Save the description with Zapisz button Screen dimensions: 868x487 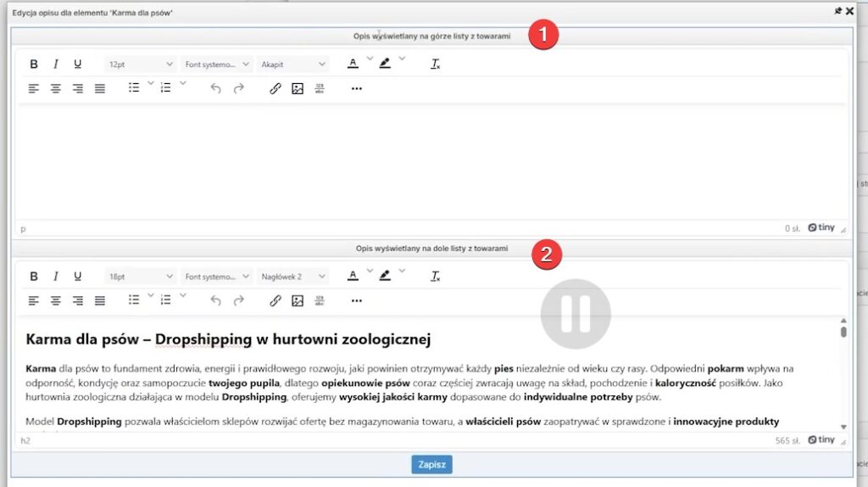click(431, 464)
